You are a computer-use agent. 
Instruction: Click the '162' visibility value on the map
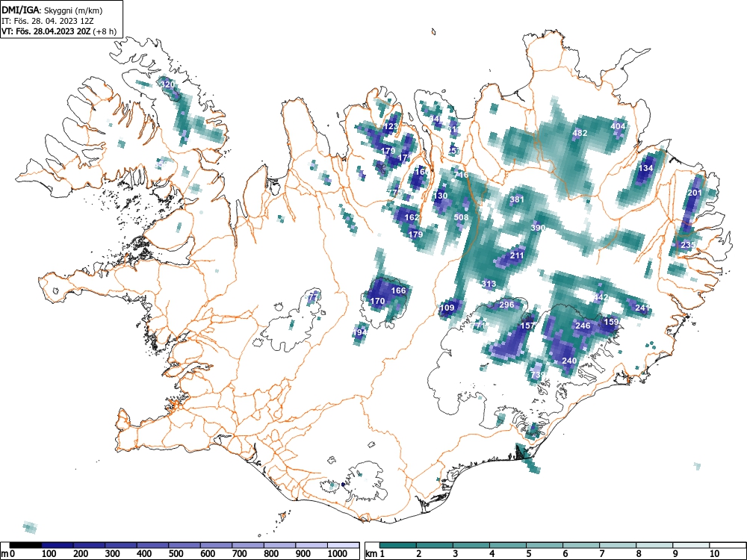click(x=412, y=217)
